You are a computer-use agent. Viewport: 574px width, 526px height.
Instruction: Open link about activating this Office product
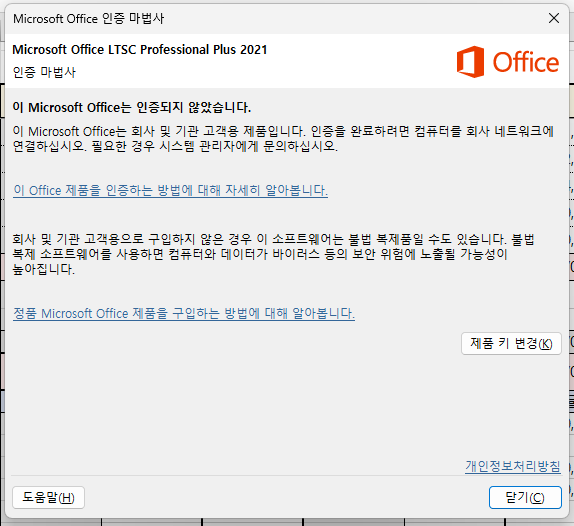[170, 190]
